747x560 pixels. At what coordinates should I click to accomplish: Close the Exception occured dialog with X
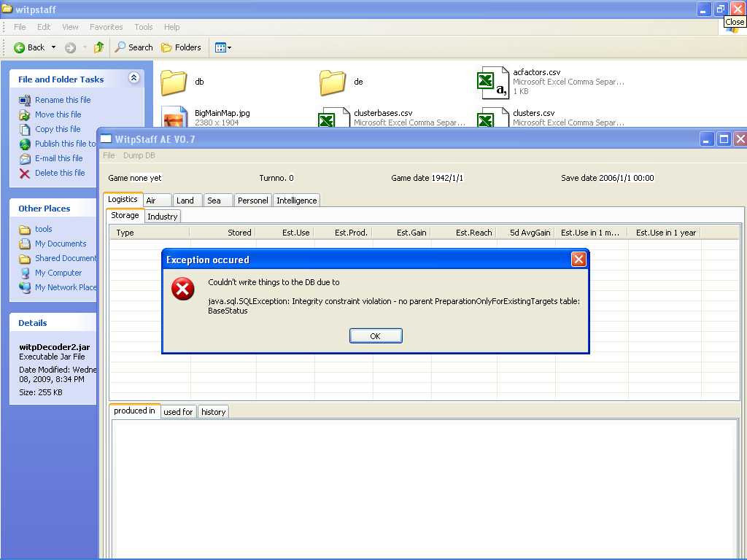(x=578, y=259)
